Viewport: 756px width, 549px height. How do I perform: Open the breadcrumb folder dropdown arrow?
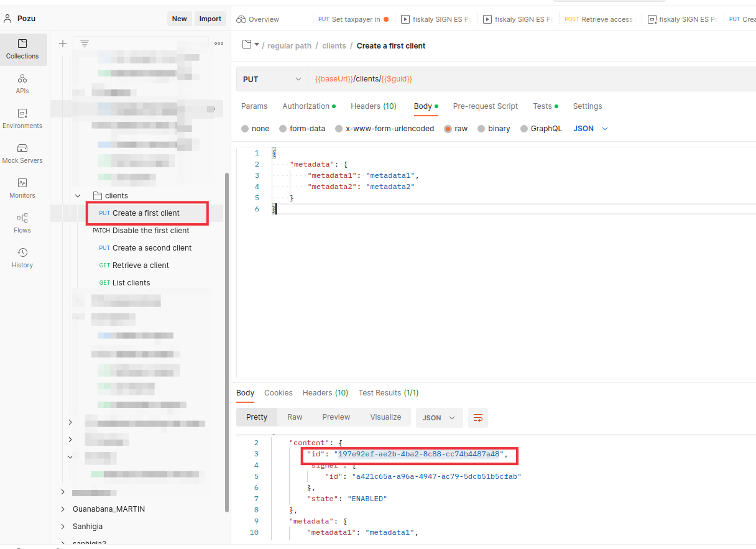coord(257,45)
